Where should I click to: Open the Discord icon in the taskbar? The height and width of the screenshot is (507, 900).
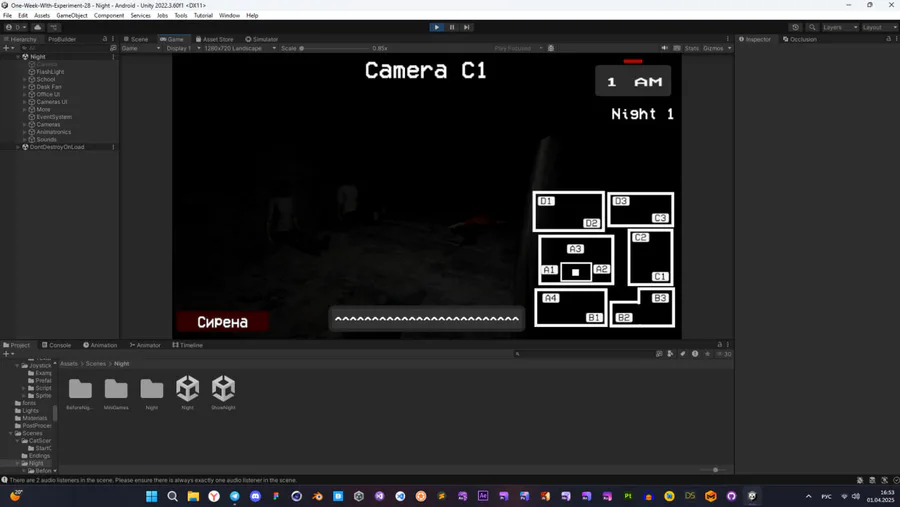(x=255, y=496)
